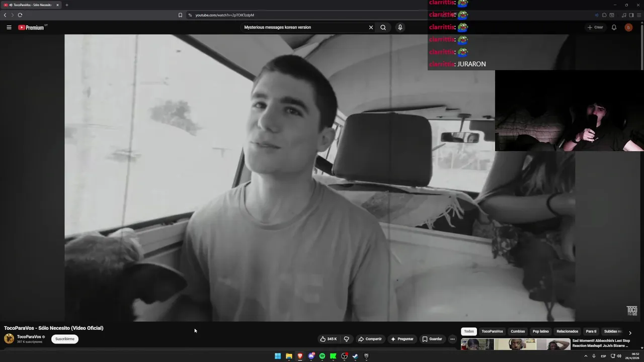Select the Pop latino filter chip
The height and width of the screenshot is (362, 644).
click(x=541, y=331)
